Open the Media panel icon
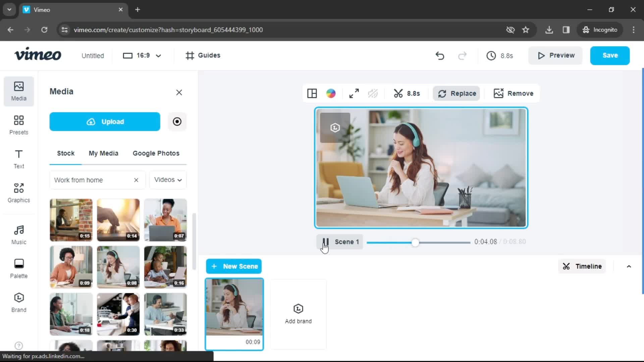 point(18,90)
